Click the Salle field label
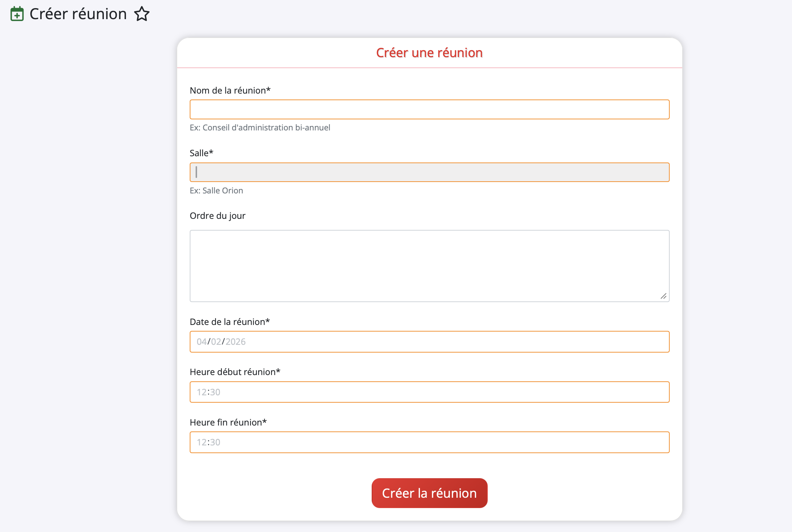Screen dimensions: 792x532 point(201,153)
